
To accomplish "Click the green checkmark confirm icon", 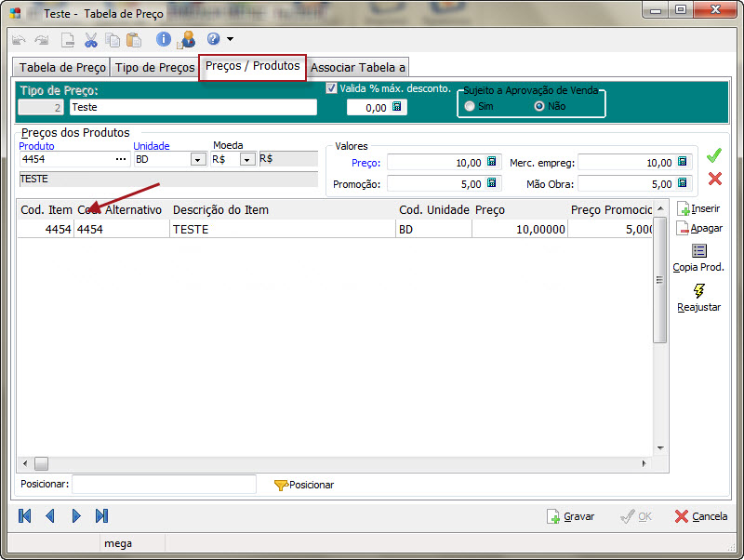I will (x=714, y=155).
